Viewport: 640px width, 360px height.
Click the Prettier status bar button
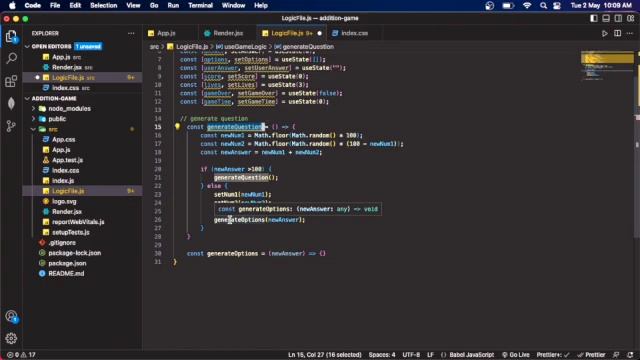(591, 355)
